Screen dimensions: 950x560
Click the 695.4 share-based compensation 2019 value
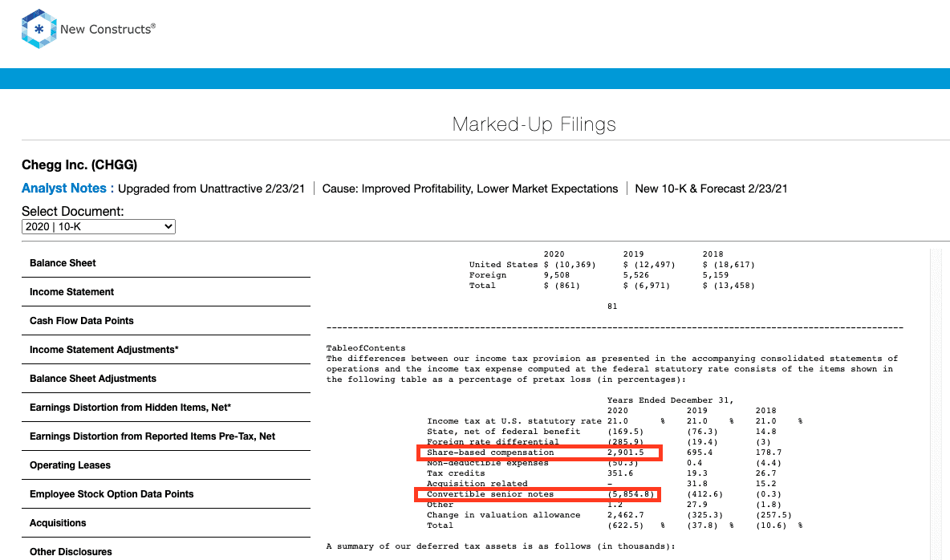coord(699,452)
